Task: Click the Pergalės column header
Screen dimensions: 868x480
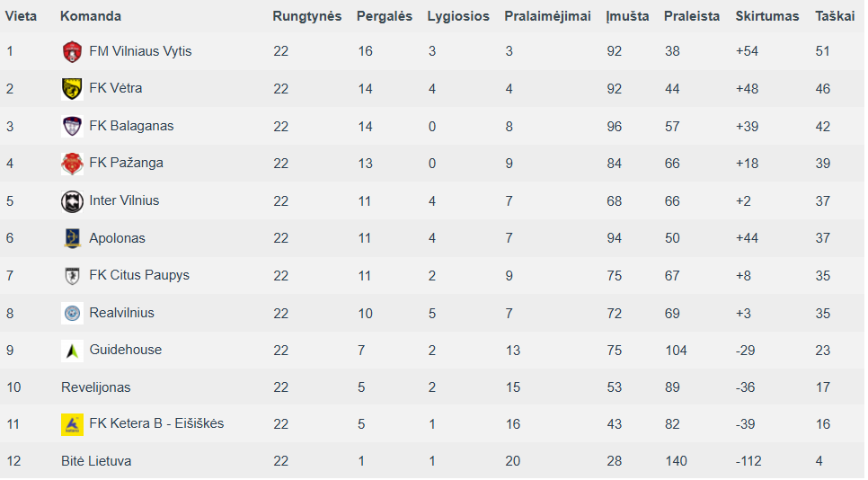Action: click(x=385, y=16)
